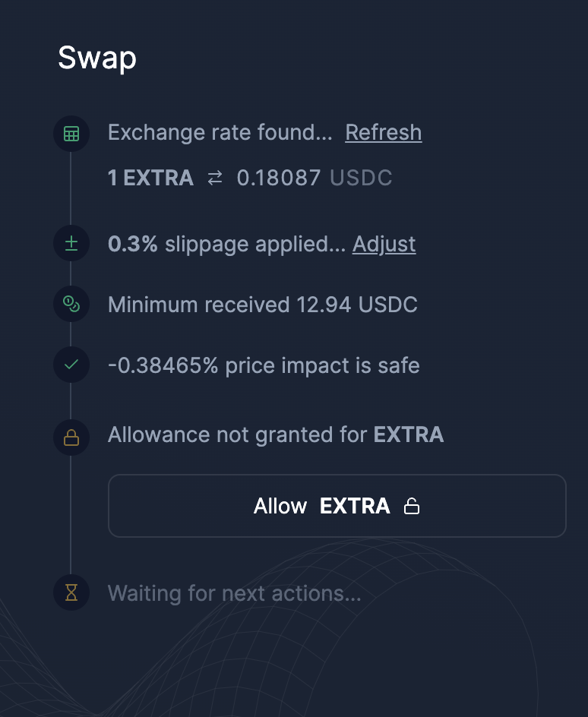The height and width of the screenshot is (717, 588).
Task: Click the hourglass waiting icon
Action: pos(71,592)
